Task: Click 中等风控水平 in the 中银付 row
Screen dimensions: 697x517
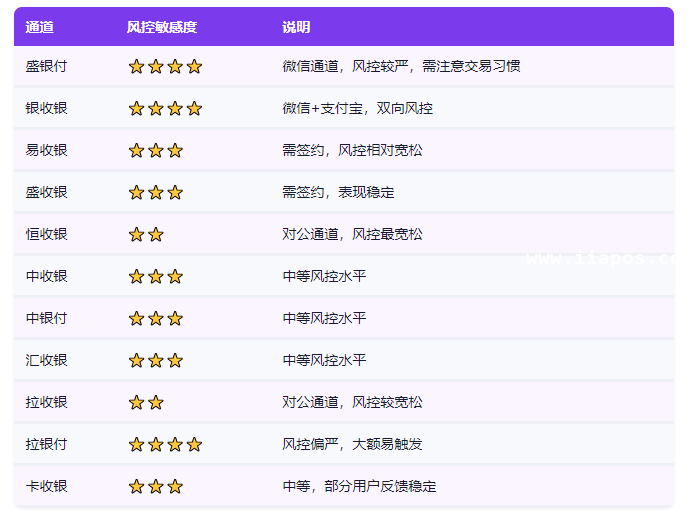Action: click(x=324, y=318)
